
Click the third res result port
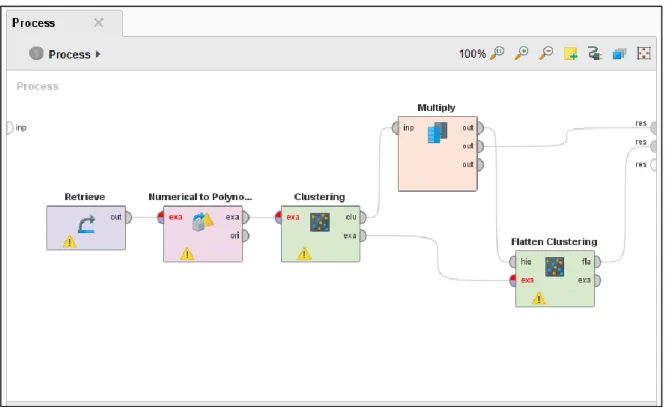tap(653, 165)
